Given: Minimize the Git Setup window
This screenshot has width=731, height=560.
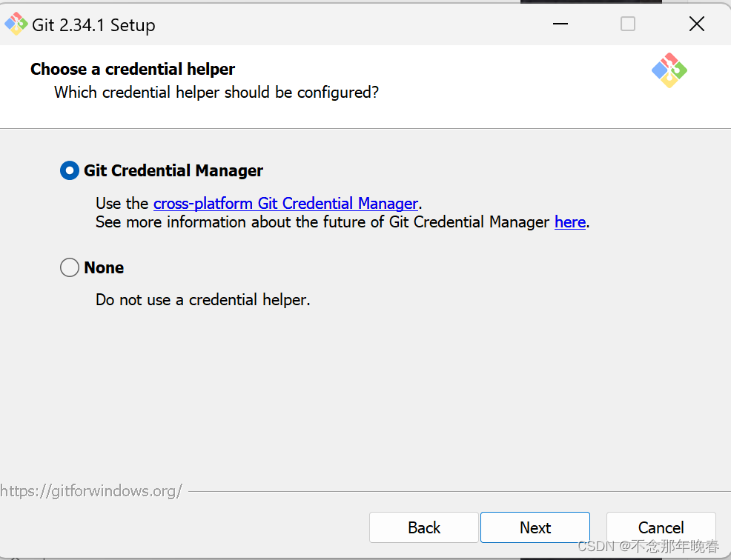Looking at the screenshot, I should point(560,24).
